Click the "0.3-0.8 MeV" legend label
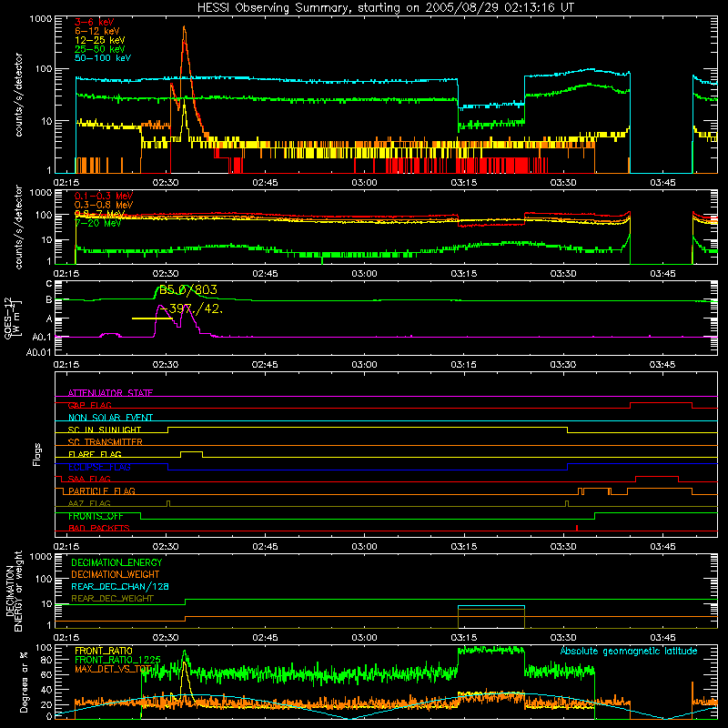 pos(104,205)
